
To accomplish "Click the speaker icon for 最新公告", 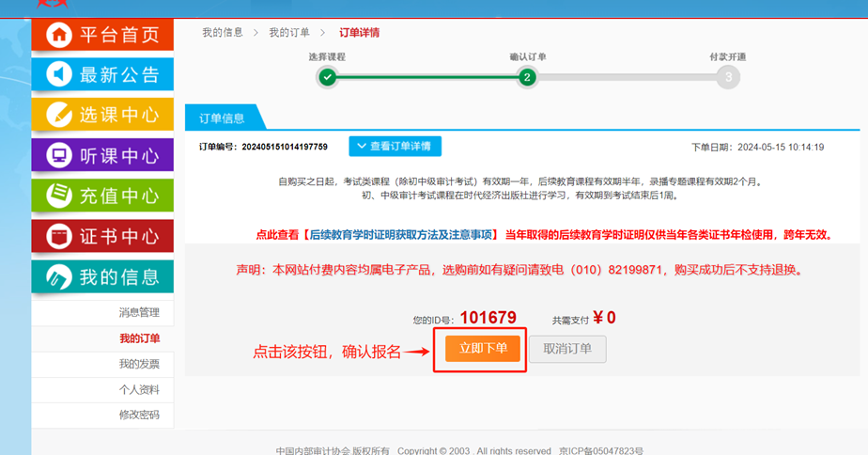I will coord(58,74).
